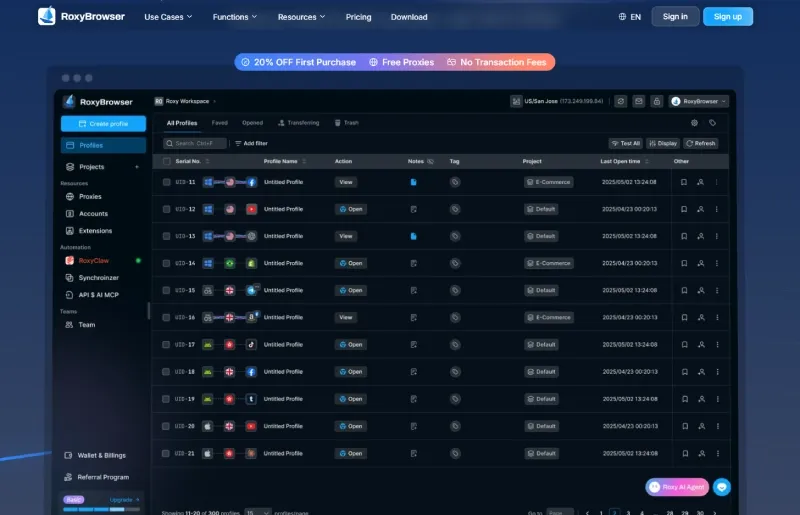Open the blue note icon for UID-11
The width and height of the screenshot is (800, 515).
(413, 182)
